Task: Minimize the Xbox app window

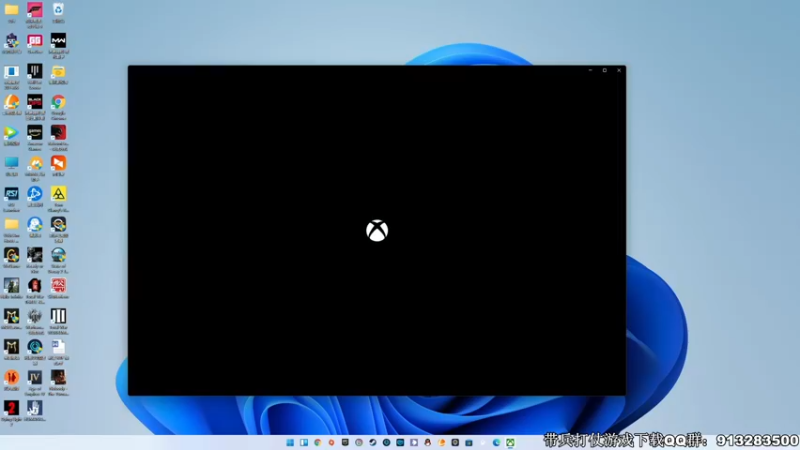Action: [590, 70]
